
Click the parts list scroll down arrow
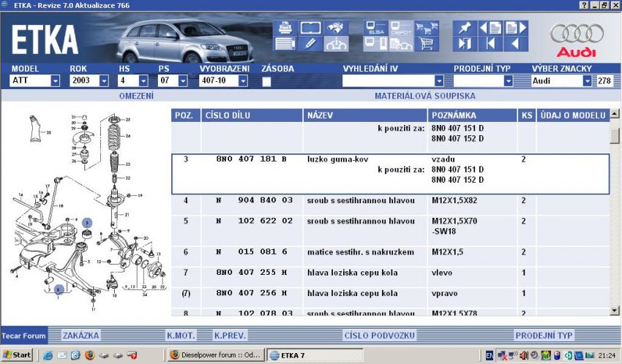click(615, 311)
